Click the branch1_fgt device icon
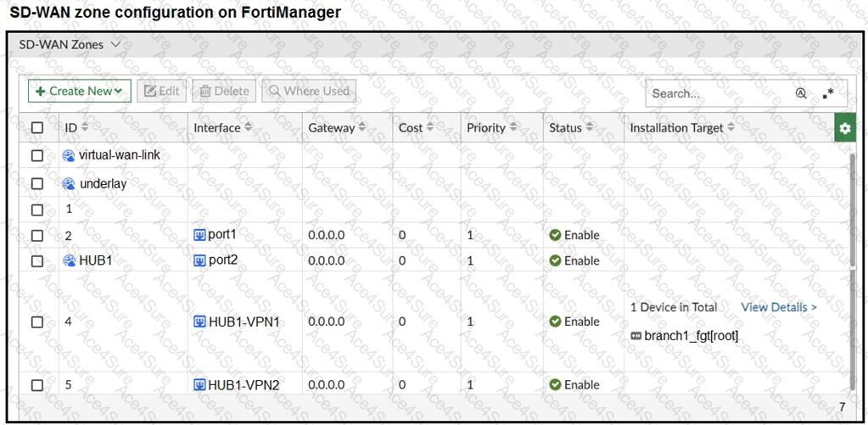Viewport: 868px width, 425px height. (x=636, y=336)
